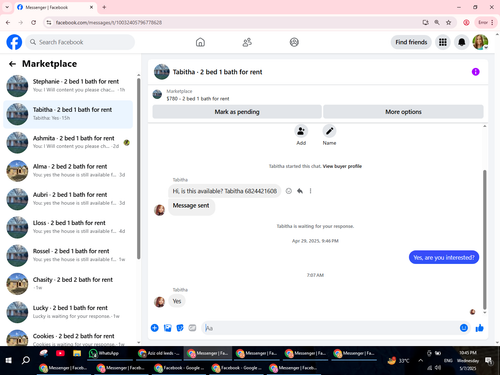This screenshot has width=500, height=375.
Task: Click the 'Yes, are you interested?' message bubble
Action: pyautogui.click(x=444, y=257)
